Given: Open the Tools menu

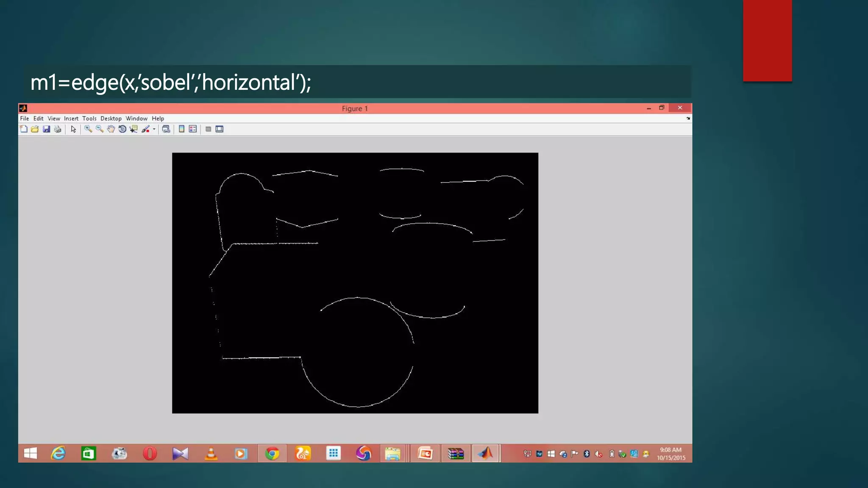Looking at the screenshot, I should (x=89, y=119).
